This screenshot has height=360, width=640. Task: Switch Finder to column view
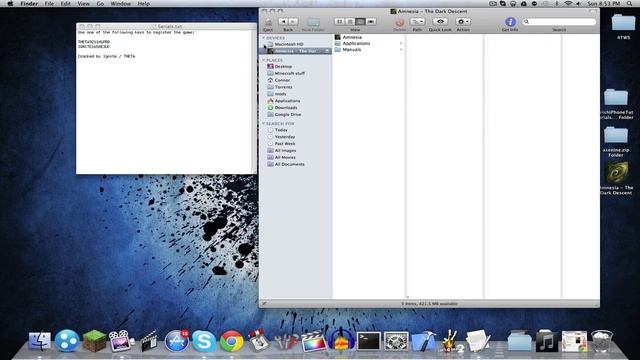360,21
